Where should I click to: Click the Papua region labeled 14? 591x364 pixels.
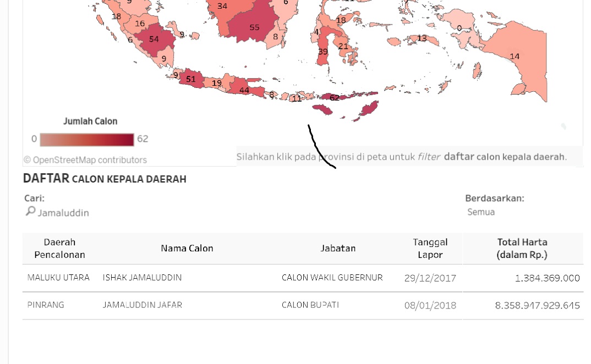tap(515, 56)
